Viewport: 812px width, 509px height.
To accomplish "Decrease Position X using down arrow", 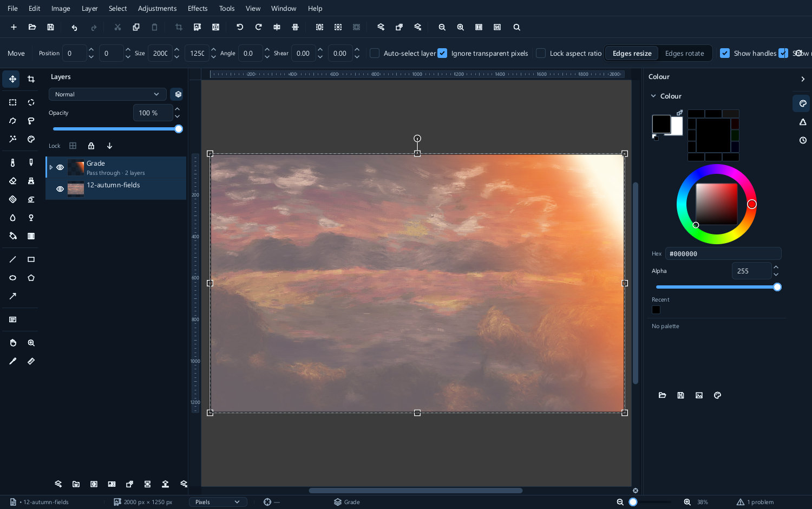I will pyautogui.click(x=91, y=57).
